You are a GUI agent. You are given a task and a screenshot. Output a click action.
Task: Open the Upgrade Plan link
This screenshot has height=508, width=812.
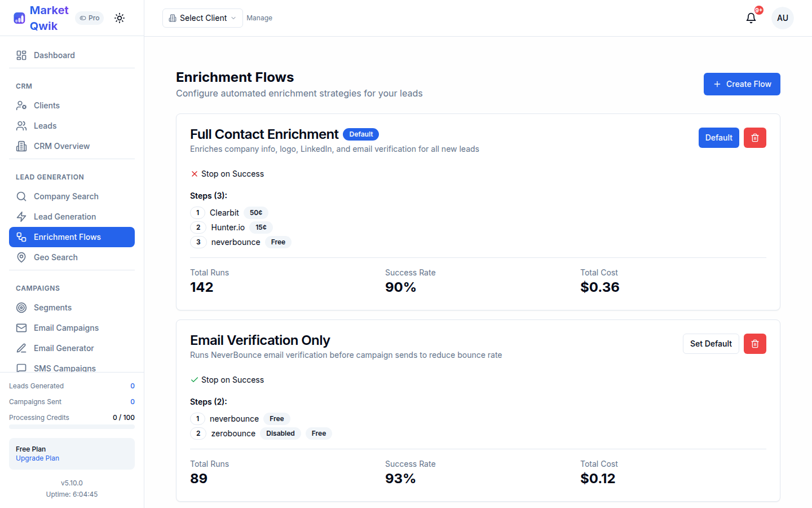(x=37, y=458)
